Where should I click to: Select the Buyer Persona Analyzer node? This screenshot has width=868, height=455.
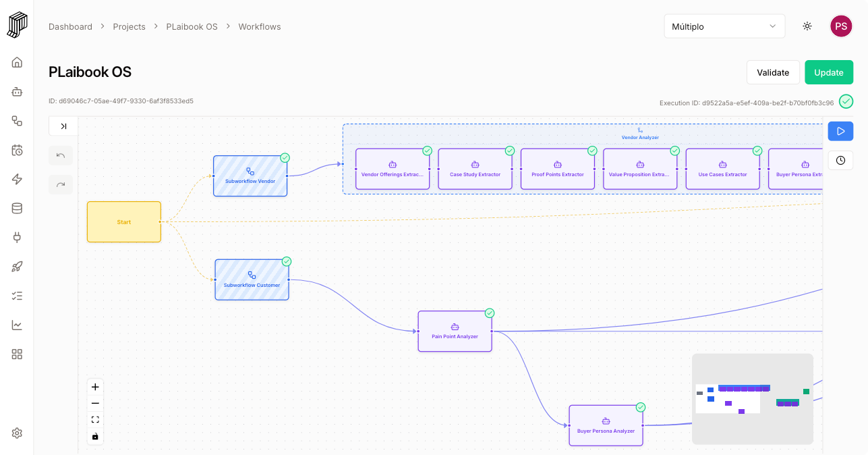[x=606, y=425]
